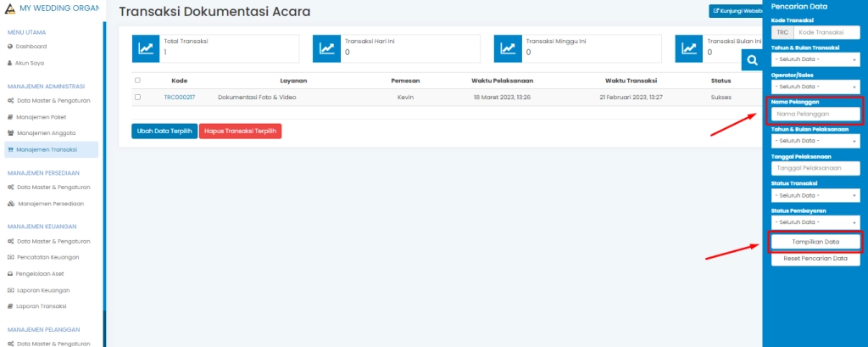This screenshot has height=347, width=868.
Task: Click the My Wedding Organizer logo
Action: 10,8
